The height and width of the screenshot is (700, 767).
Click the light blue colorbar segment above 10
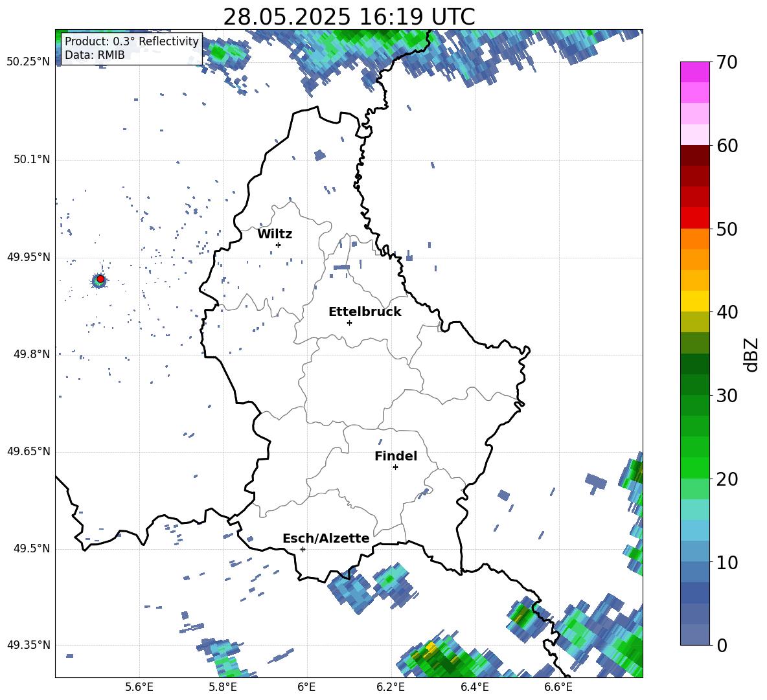694,531
